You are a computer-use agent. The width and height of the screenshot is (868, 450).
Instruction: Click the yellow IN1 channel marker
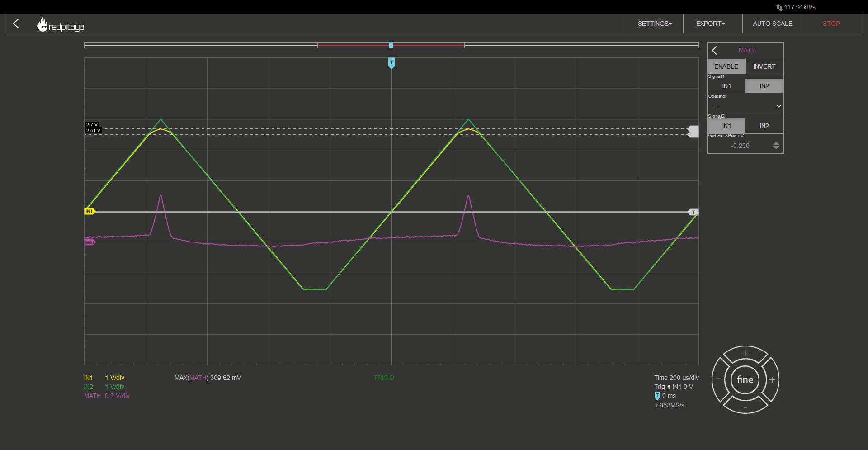point(90,211)
